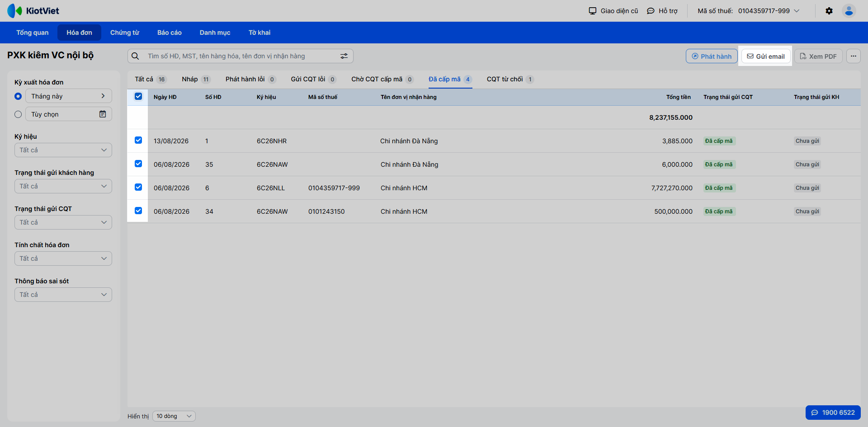This screenshot has height=427, width=868.
Task: Click Đã cấp mã status in 13/08/2026 row
Action: click(719, 141)
